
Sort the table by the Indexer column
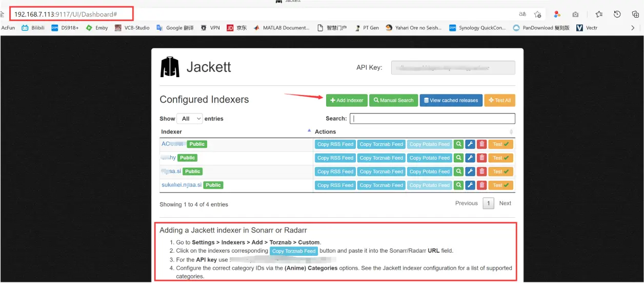point(235,131)
